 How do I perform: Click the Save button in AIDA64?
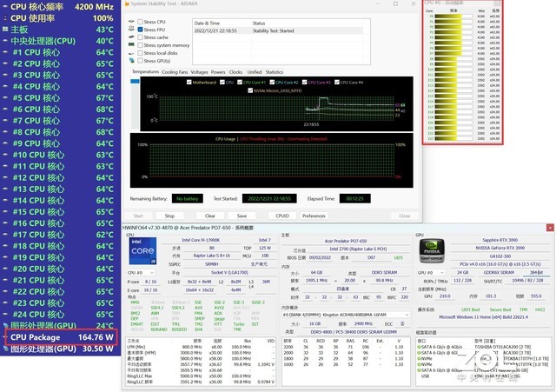pyautogui.click(x=242, y=216)
